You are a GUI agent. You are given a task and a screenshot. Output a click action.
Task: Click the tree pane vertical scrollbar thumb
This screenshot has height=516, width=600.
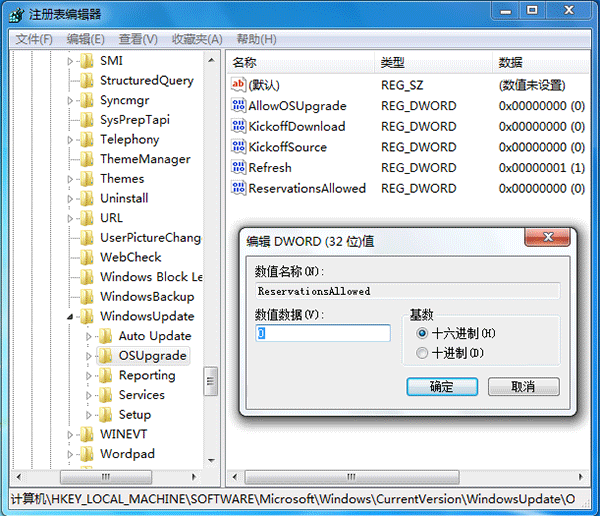[x=210, y=381]
